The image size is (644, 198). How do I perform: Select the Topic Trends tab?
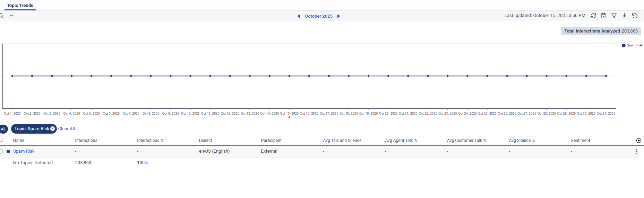pos(20,6)
